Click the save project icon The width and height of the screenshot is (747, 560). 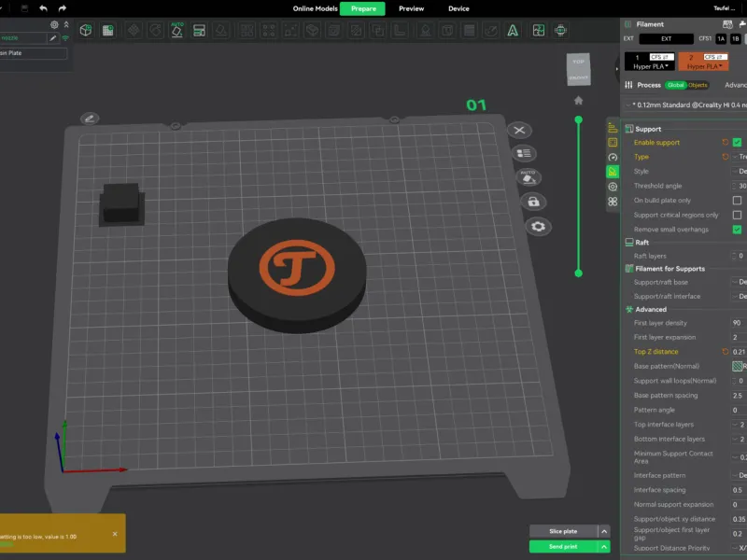pyautogui.click(x=24, y=8)
